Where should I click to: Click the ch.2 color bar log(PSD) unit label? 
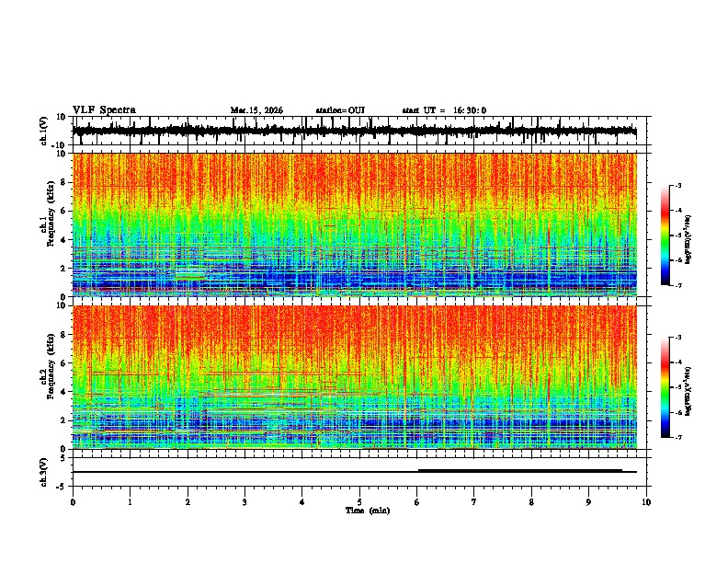click(x=688, y=391)
